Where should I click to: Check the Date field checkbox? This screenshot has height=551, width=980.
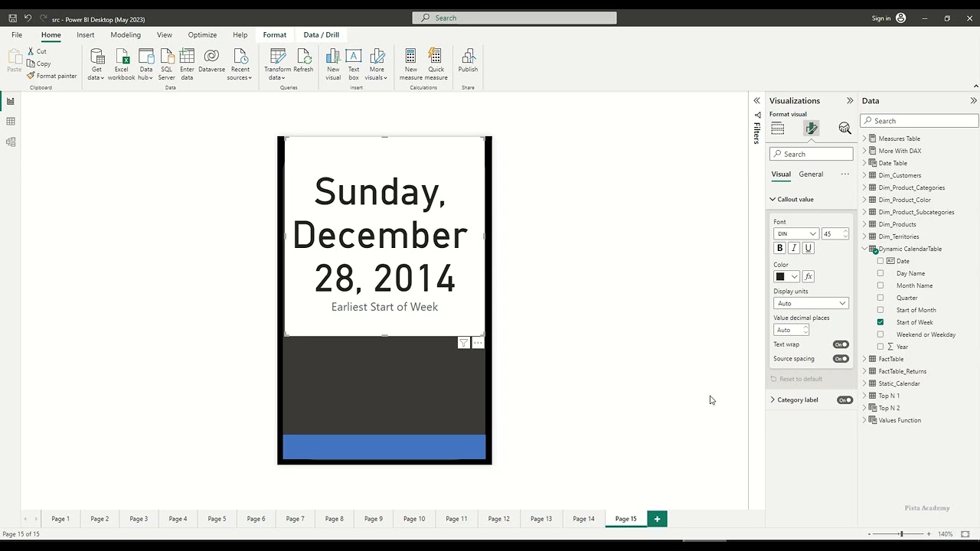click(880, 261)
